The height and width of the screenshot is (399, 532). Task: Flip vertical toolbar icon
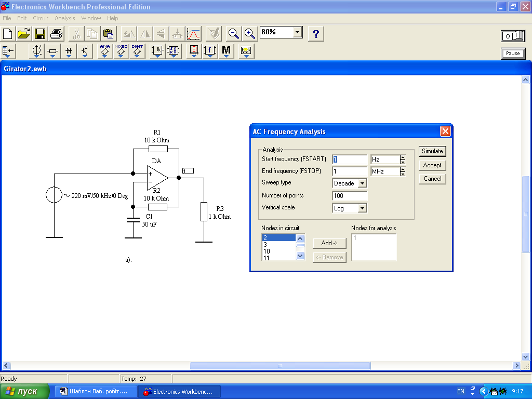(161, 34)
